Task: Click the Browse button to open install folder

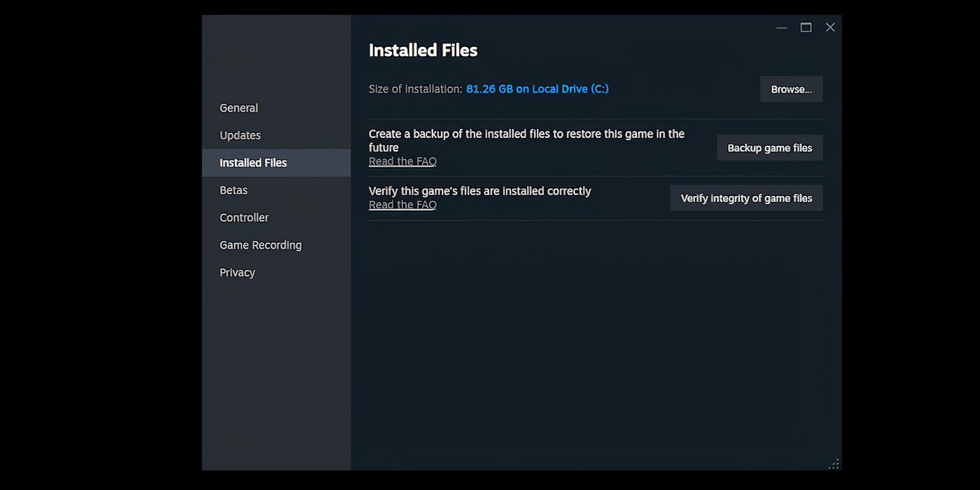Action: pos(791,89)
